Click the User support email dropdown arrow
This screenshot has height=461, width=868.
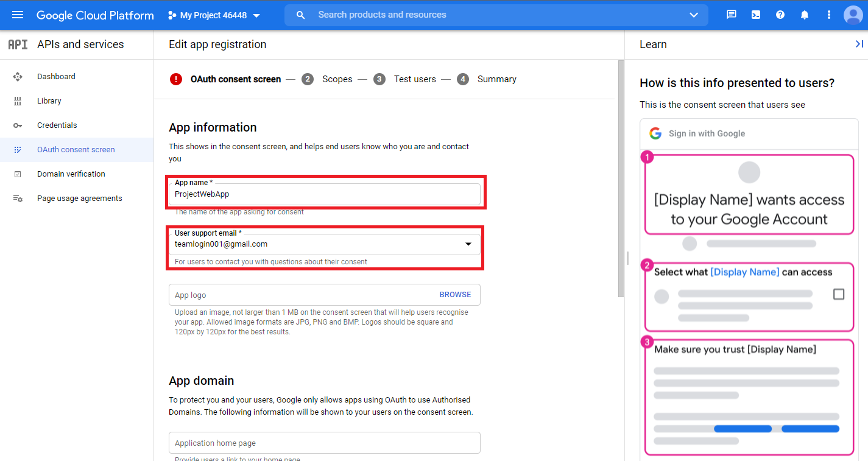click(x=468, y=244)
